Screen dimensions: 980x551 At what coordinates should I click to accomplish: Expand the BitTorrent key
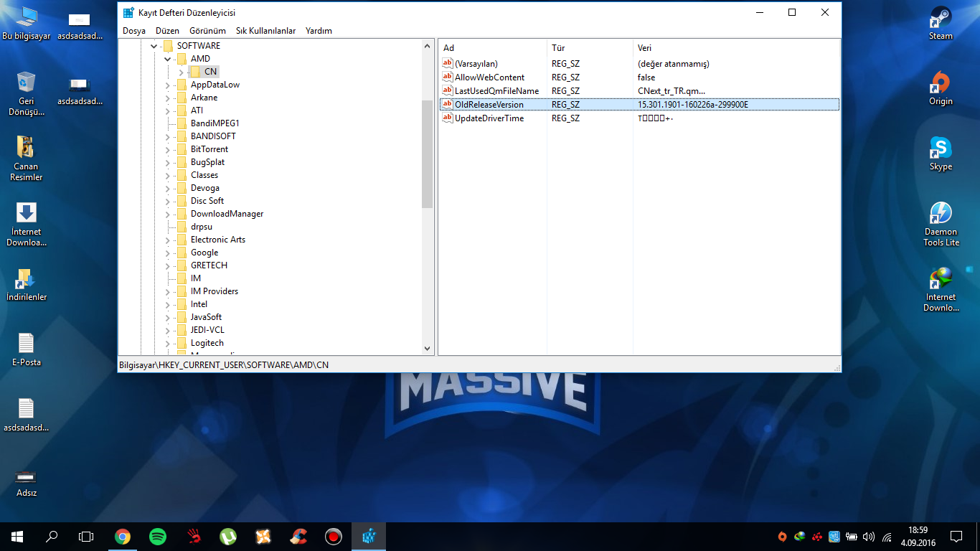[167, 149]
